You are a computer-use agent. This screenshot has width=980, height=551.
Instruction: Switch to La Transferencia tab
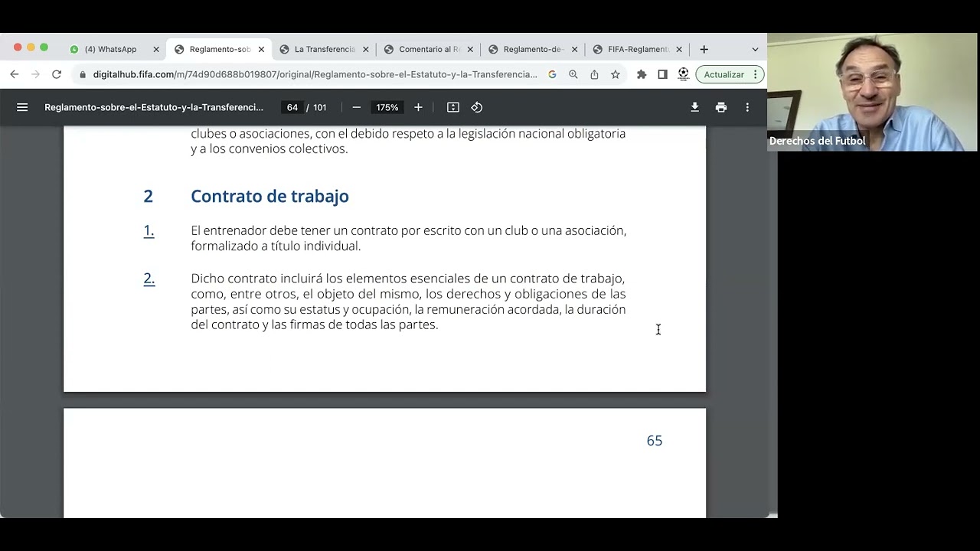[325, 49]
